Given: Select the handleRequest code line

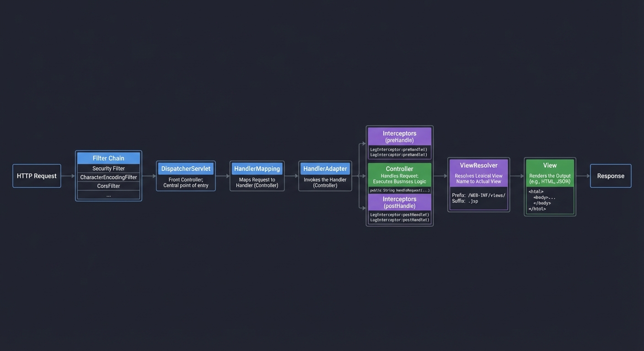Looking at the screenshot, I should pyautogui.click(x=399, y=190).
